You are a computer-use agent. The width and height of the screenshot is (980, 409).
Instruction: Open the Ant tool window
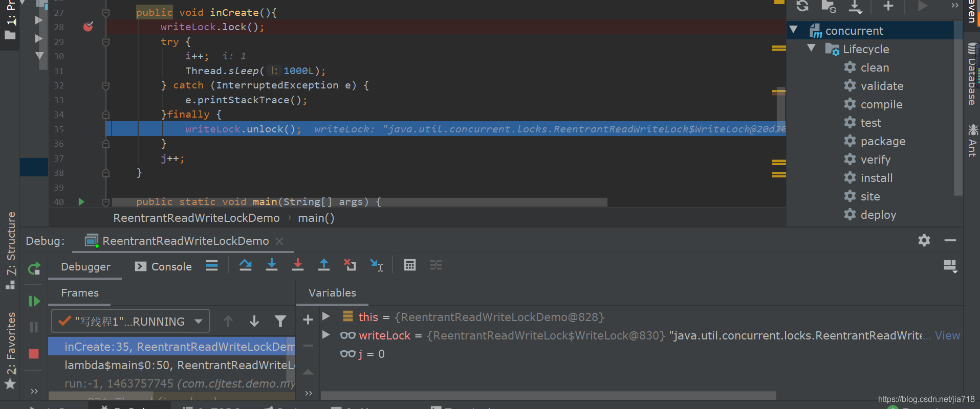[972, 140]
